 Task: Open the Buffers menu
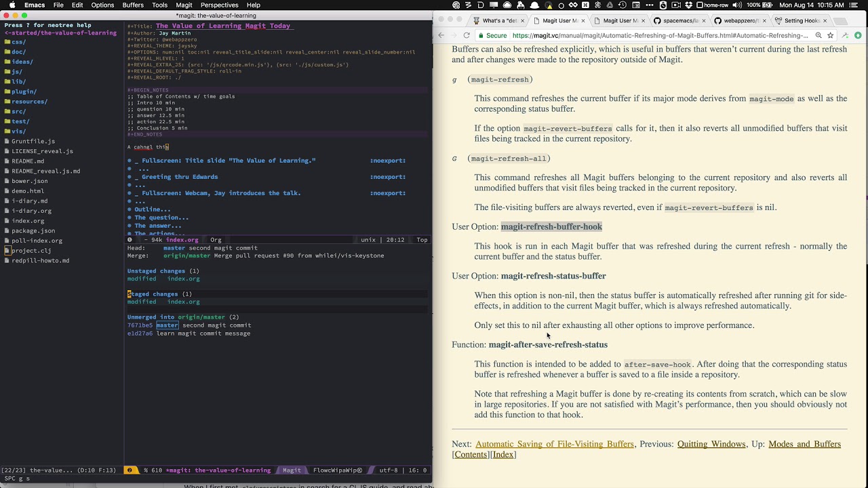tap(133, 5)
